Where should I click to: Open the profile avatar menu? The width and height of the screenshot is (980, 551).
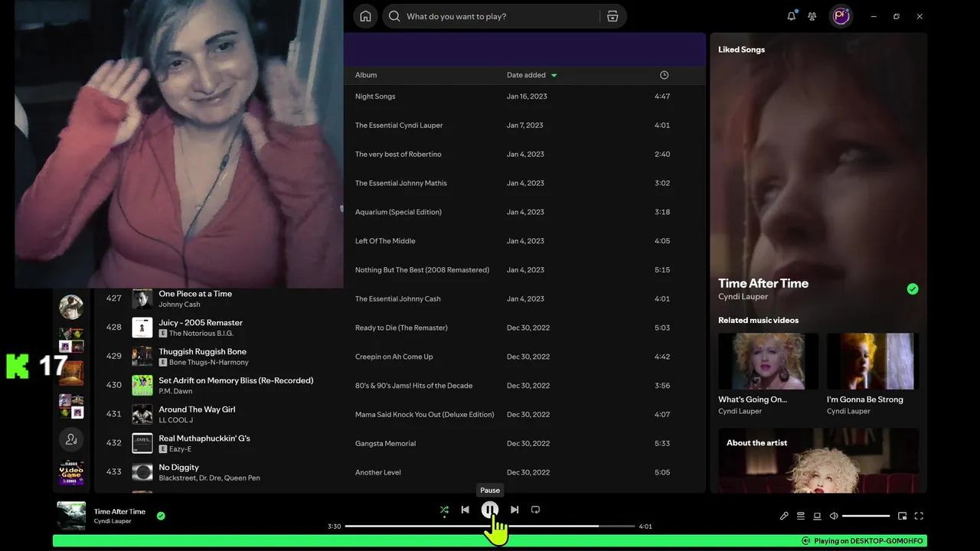pyautogui.click(x=841, y=16)
